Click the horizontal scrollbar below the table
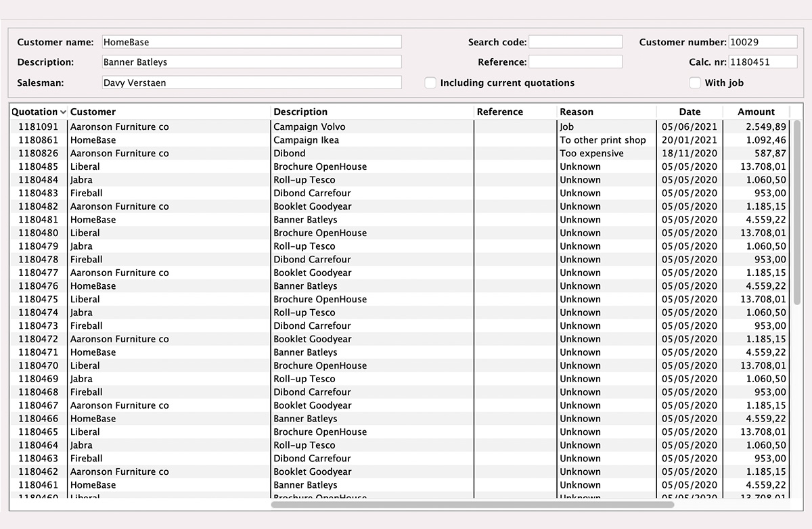The height and width of the screenshot is (529, 812). pyautogui.click(x=472, y=504)
